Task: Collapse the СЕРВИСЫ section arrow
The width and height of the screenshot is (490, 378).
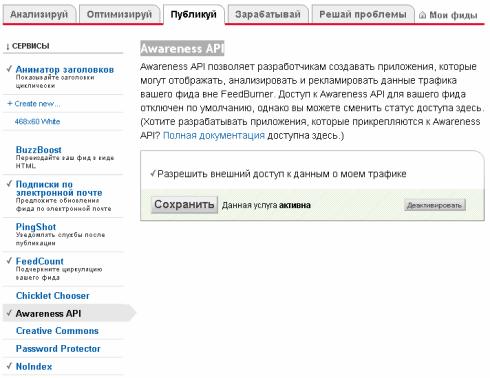Action: (7, 46)
